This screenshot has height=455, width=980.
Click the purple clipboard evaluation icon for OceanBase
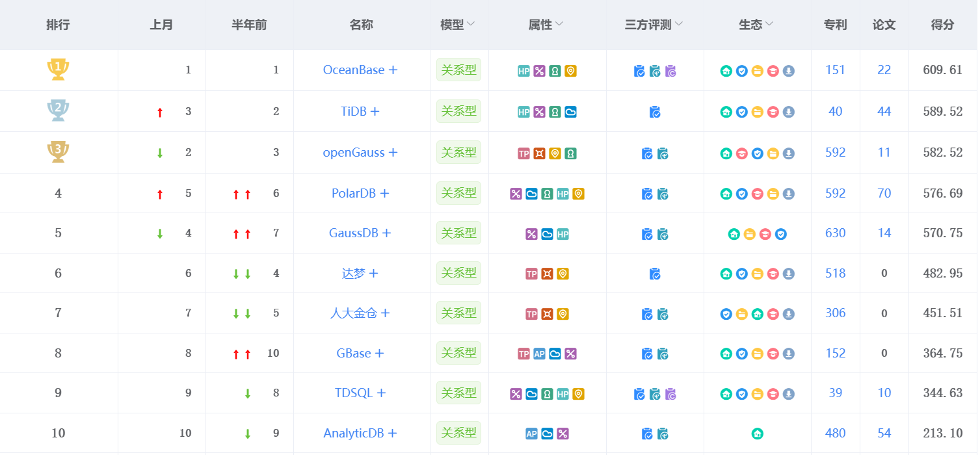671,71
